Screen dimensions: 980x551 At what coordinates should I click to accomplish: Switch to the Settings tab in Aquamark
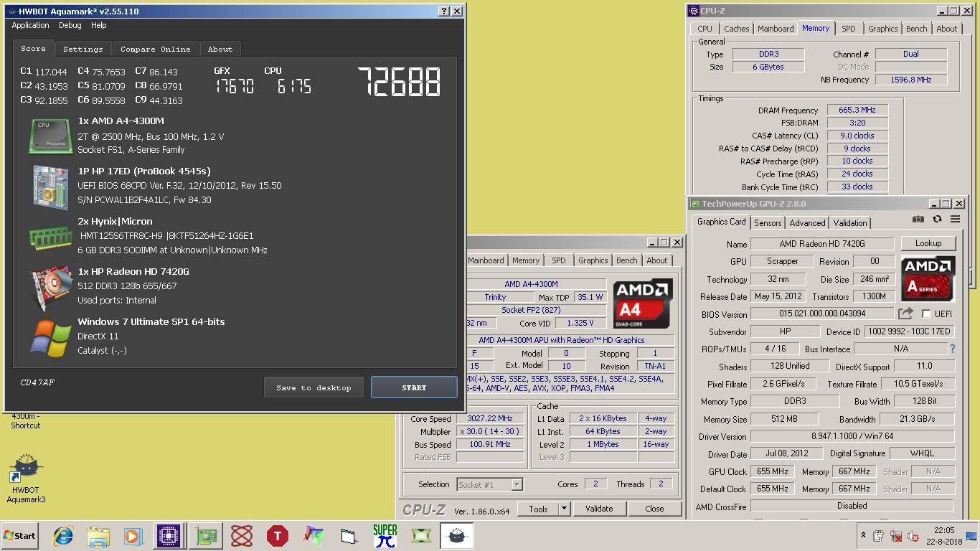(83, 49)
